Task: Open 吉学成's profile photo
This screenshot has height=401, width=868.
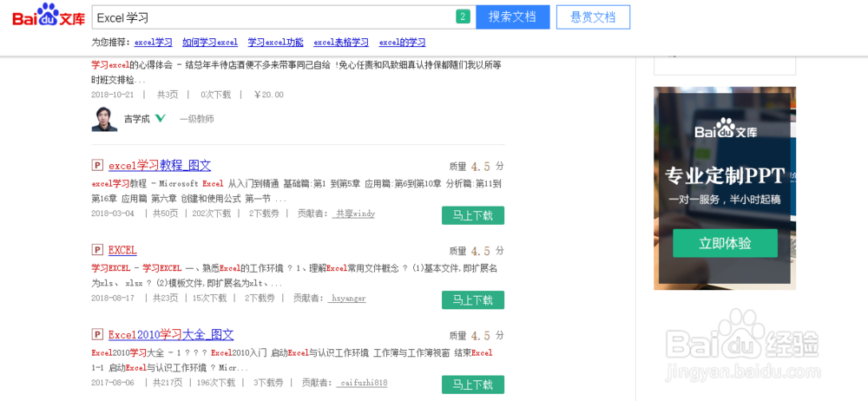Action: [105, 119]
